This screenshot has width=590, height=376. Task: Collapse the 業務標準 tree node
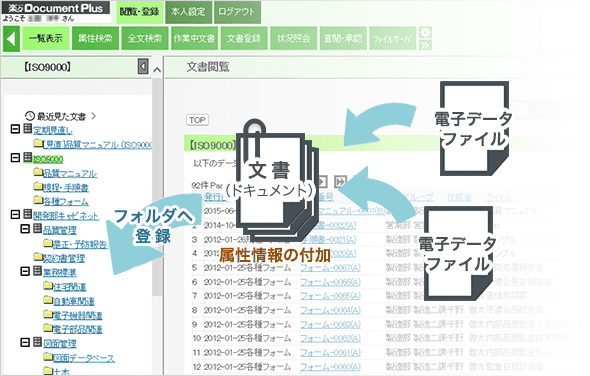[x=25, y=271]
